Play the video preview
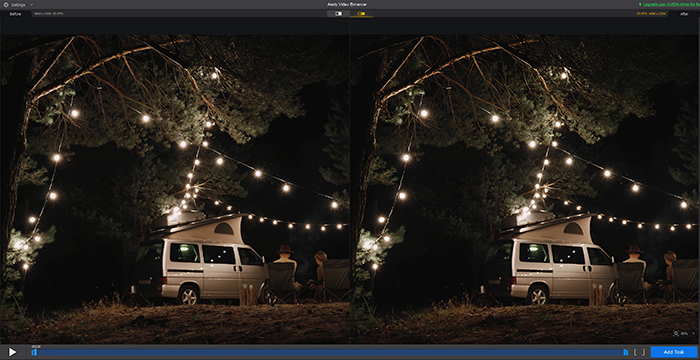 pos(12,352)
